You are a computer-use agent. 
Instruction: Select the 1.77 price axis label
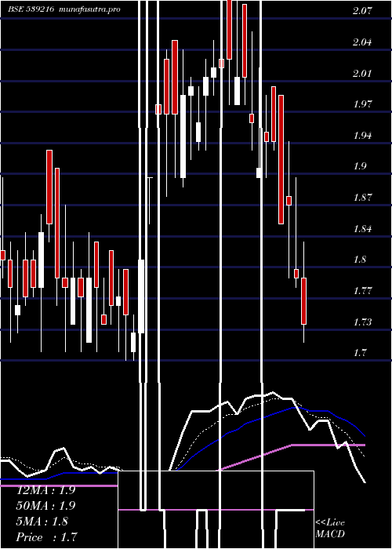point(362,291)
